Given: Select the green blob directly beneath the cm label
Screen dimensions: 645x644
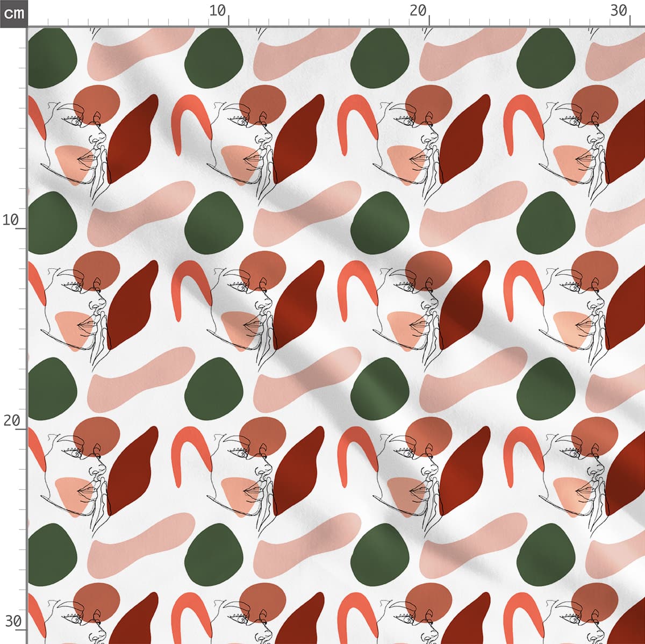Looking at the screenshot, I should coord(49,58).
